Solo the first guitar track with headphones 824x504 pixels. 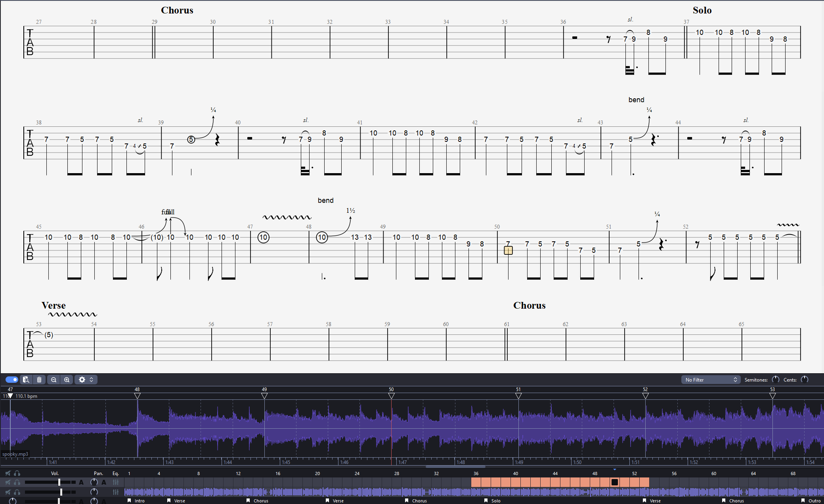coord(17,482)
